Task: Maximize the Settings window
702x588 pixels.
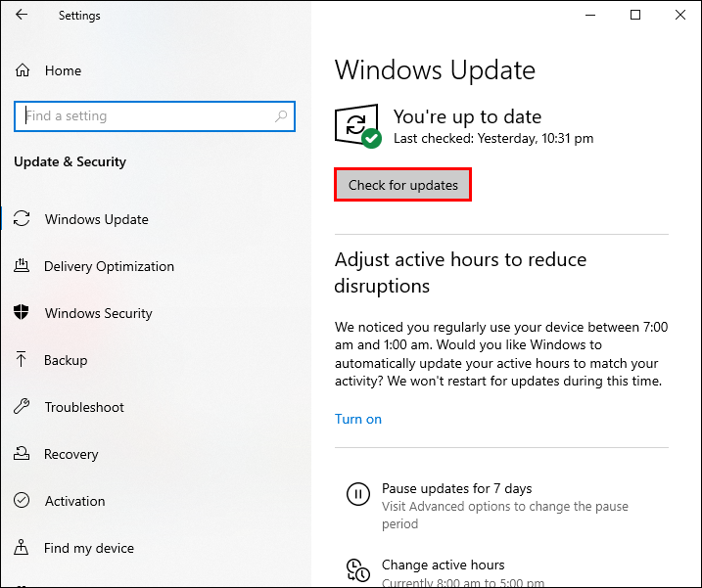Action: click(x=635, y=15)
